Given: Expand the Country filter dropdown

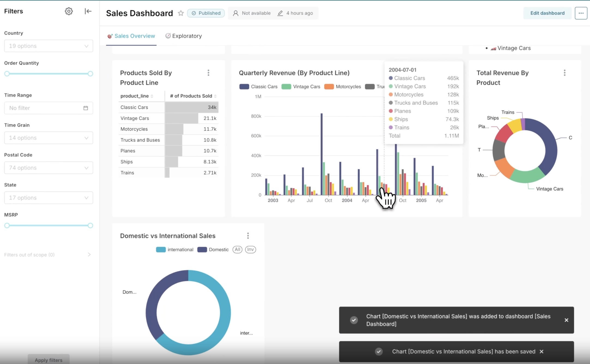Looking at the screenshot, I should coord(48,46).
